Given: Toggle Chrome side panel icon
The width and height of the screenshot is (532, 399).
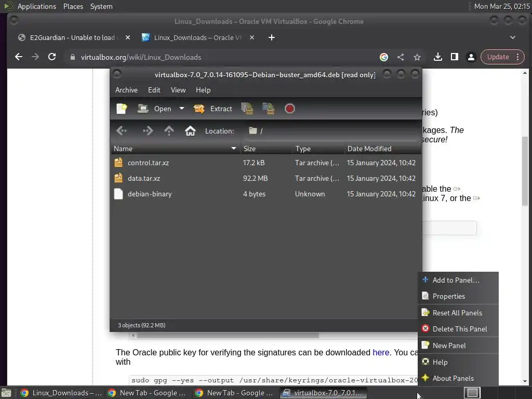Looking at the screenshot, I should [x=454, y=57].
